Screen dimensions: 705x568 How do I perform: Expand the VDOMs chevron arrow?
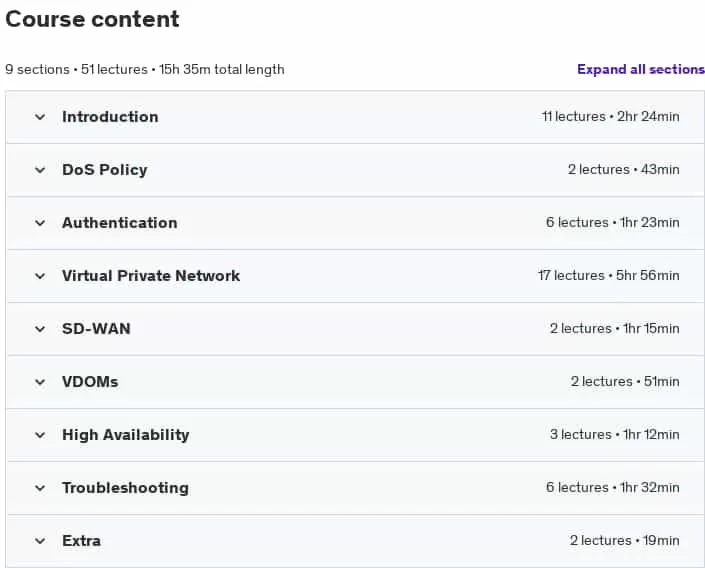(40, 382)
